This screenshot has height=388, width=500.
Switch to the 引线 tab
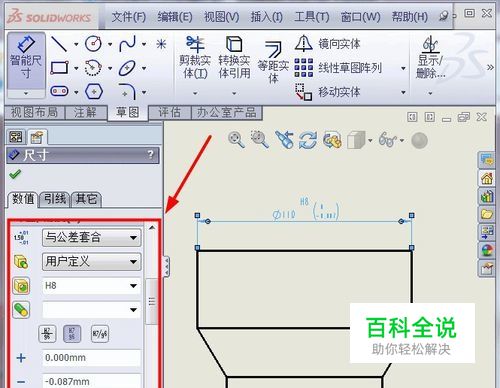click(x=55, y=199)
